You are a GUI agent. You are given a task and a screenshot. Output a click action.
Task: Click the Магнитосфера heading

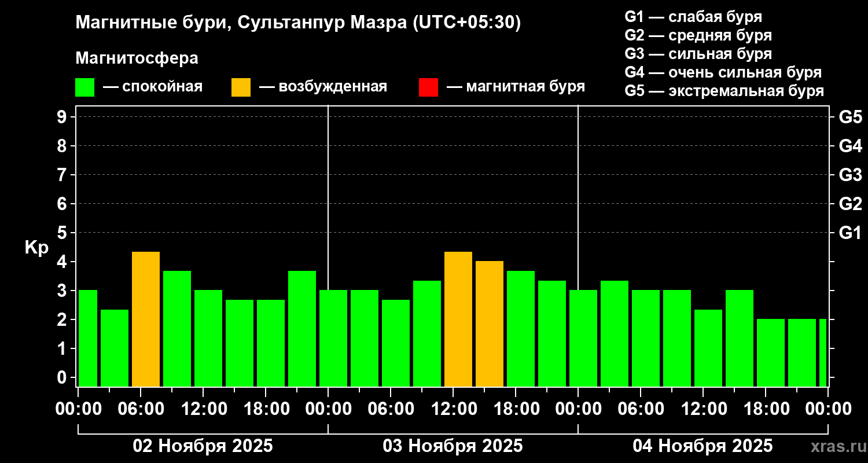137,58
